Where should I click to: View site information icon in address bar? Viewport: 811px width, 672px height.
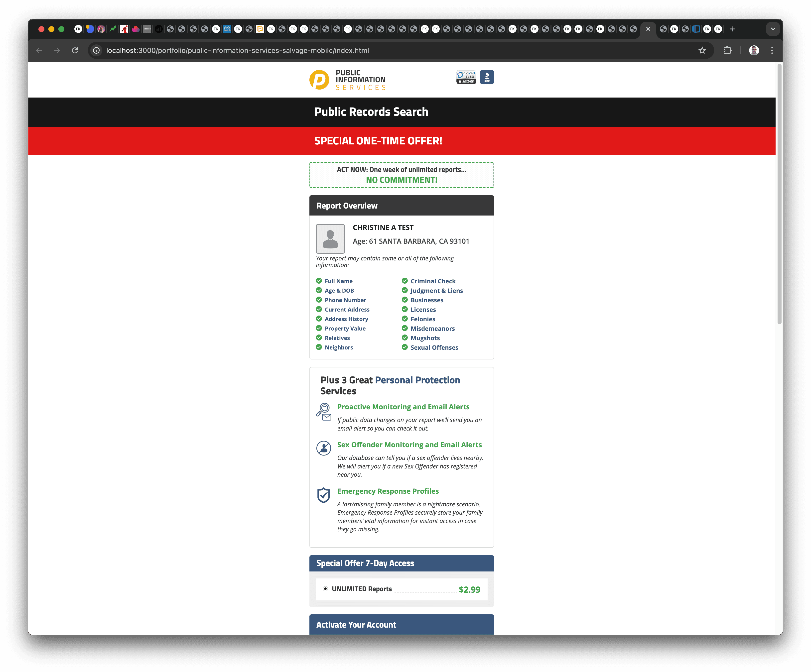click(96, 50)
